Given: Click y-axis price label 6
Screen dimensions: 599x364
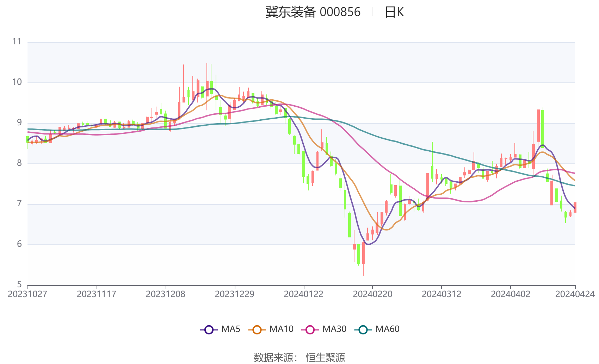Looking at the screenshot, I should coord(19,244).
